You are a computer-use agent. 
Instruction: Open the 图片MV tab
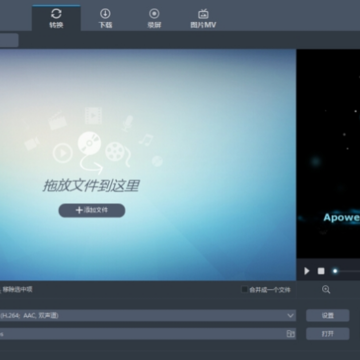[x=203, y=18]
